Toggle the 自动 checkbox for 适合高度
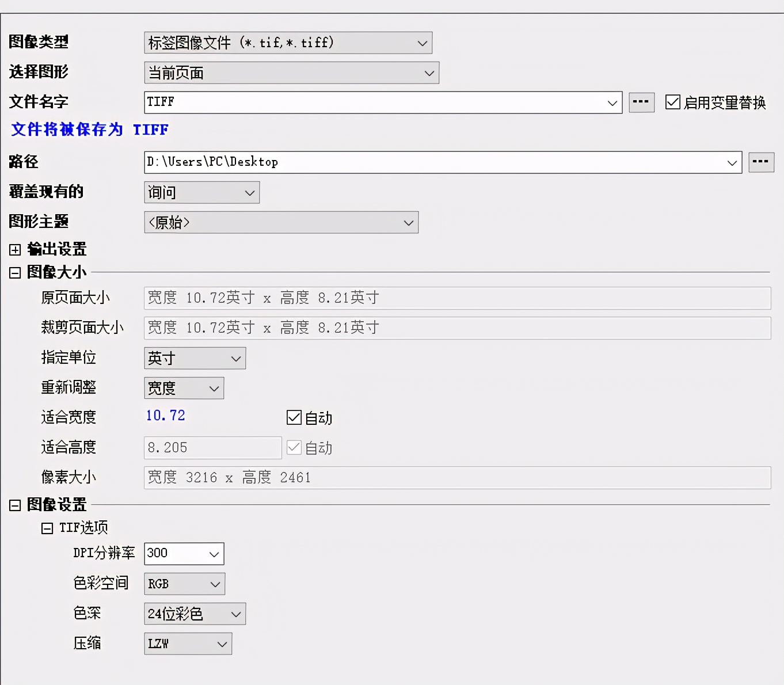 pyautogui.click(x=294, y=447)
